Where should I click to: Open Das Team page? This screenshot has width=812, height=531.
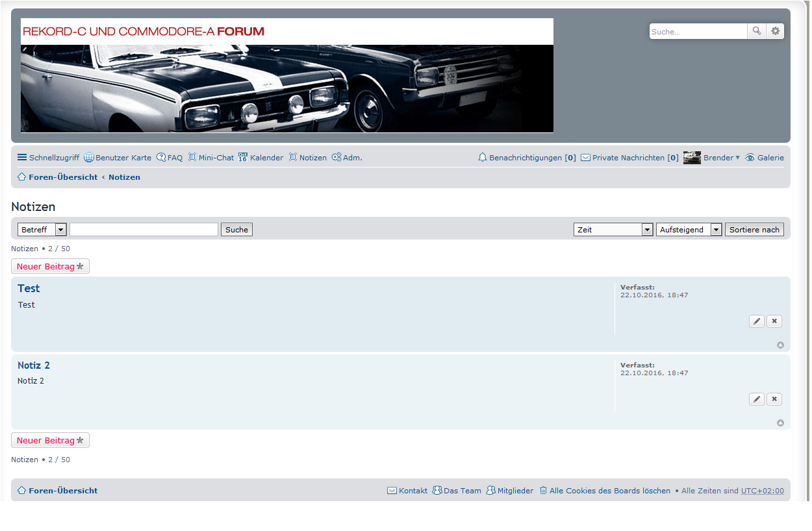pyautogui.click(x=457, y=491)
